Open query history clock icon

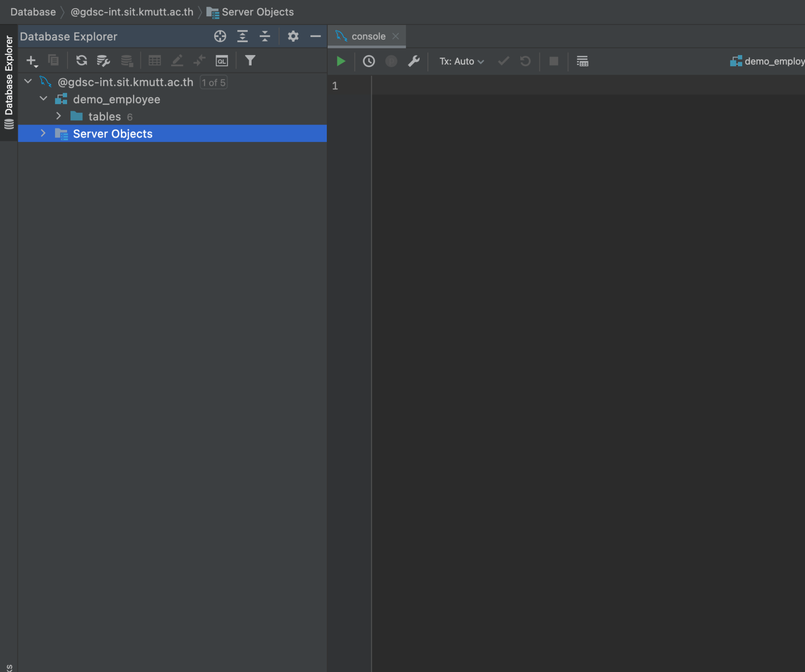pos(369,61)
